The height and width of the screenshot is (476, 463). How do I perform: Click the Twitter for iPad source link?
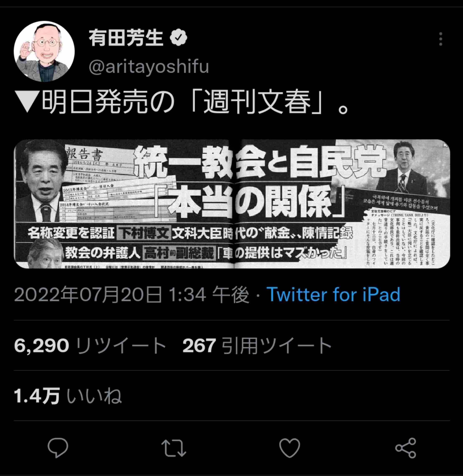pyautogui.click(x=333, y=294)
